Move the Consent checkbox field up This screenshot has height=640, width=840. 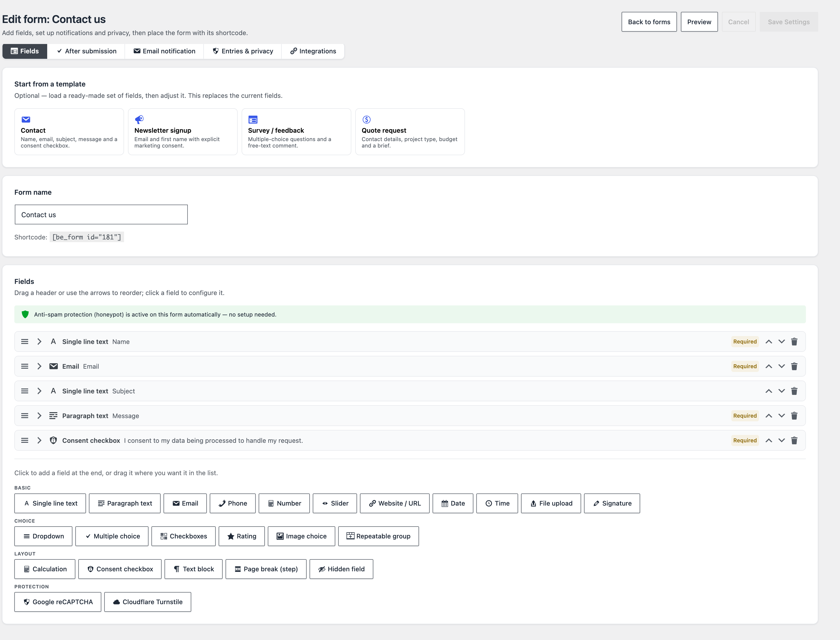coord(769,441)
